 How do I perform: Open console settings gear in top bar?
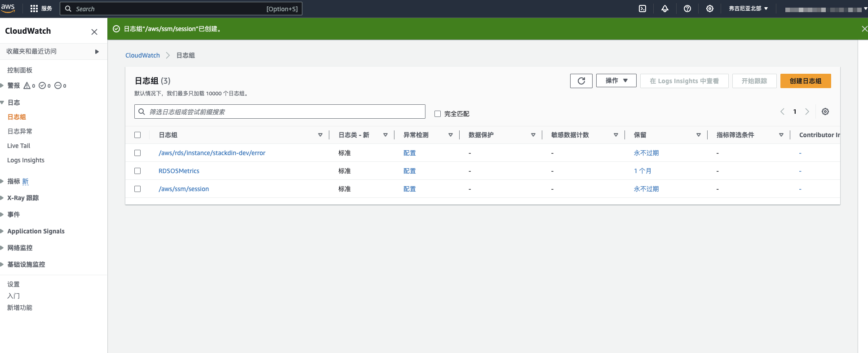click(x=710, y=9)
